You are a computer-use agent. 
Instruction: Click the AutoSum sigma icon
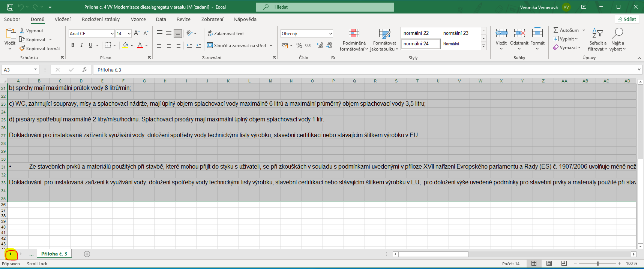point(556,30)
